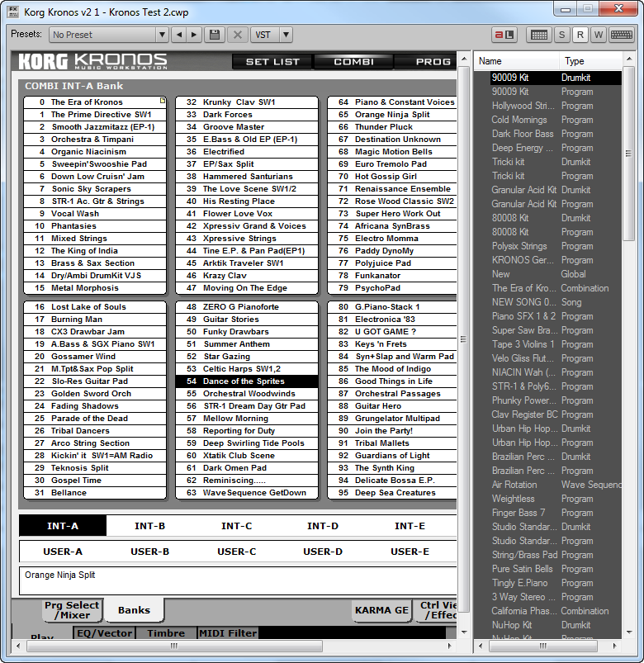Click the right list vertical scrollbar thumb
The image size is (644, 663).
tap(629, 153)
